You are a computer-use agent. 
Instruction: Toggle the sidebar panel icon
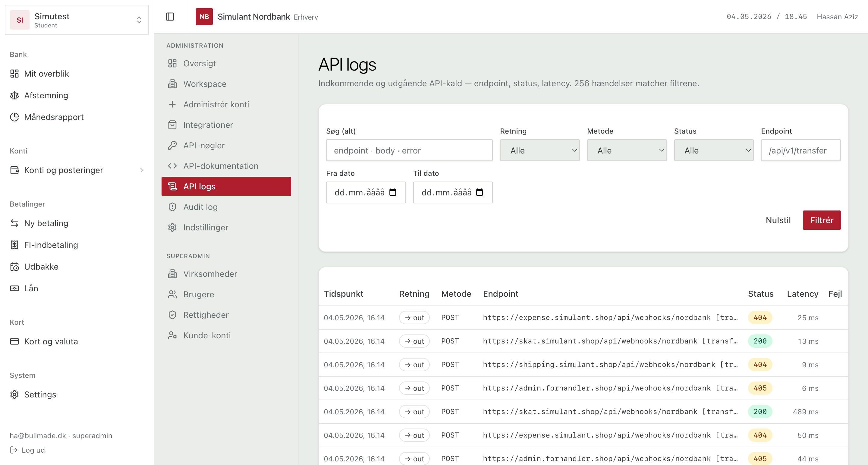click(x=170, y=17)
